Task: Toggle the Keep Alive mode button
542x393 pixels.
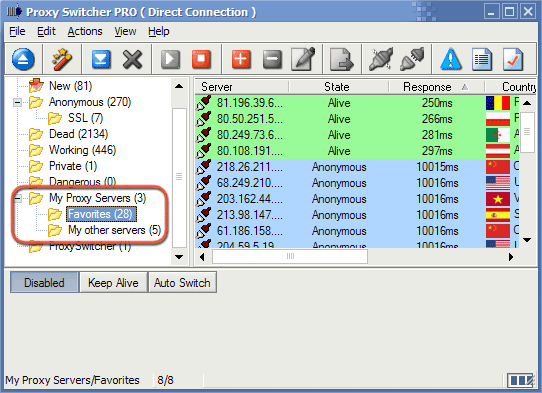Action: pyautogui.click(x=113, y=283)
